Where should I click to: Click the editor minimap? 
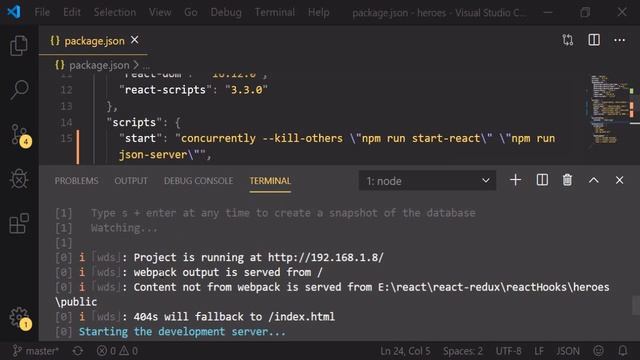pos(612,109)
